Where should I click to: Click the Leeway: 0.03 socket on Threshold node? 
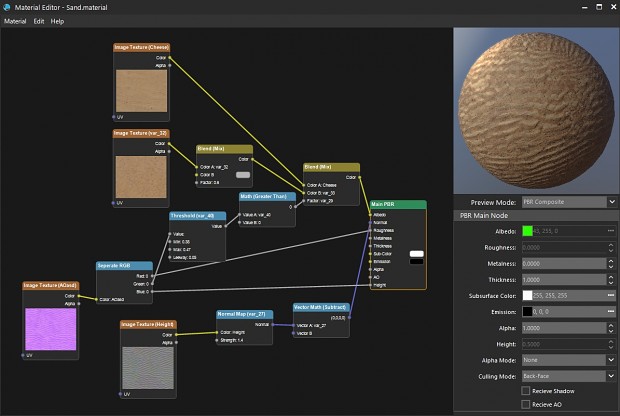tap(170, 257)
